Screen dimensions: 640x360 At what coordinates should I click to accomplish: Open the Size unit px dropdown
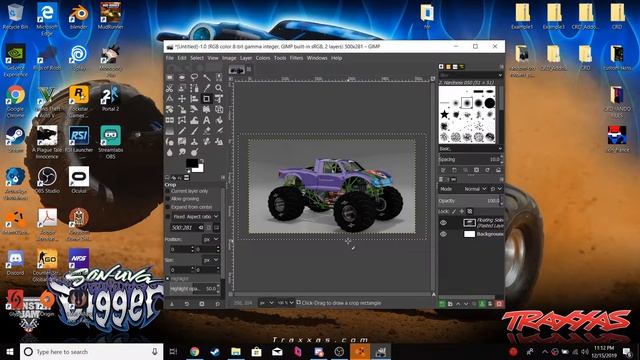coord(211,260)
